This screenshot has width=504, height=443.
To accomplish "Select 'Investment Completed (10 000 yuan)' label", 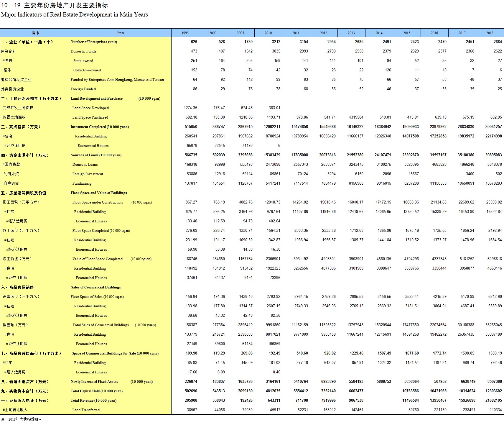I will click(x=100, y=127).
